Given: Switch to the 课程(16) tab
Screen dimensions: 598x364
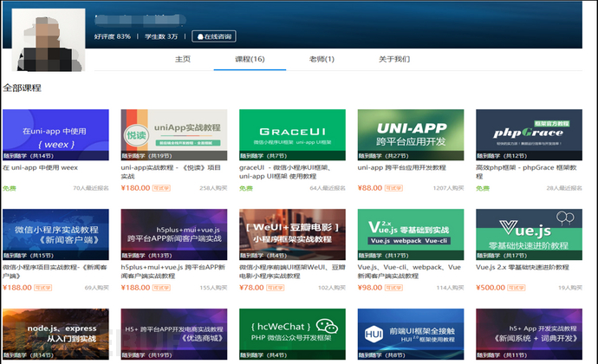Looking at the screenshot, I should click(250, 59).
